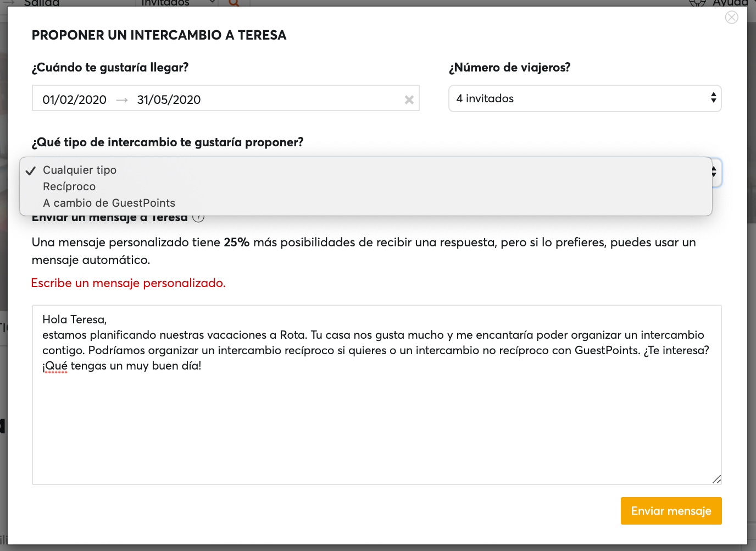Pick 'A cambio de GuestPoints' option
The width and height of the screenshot is (756, 551).
click(x=365, y=203)
